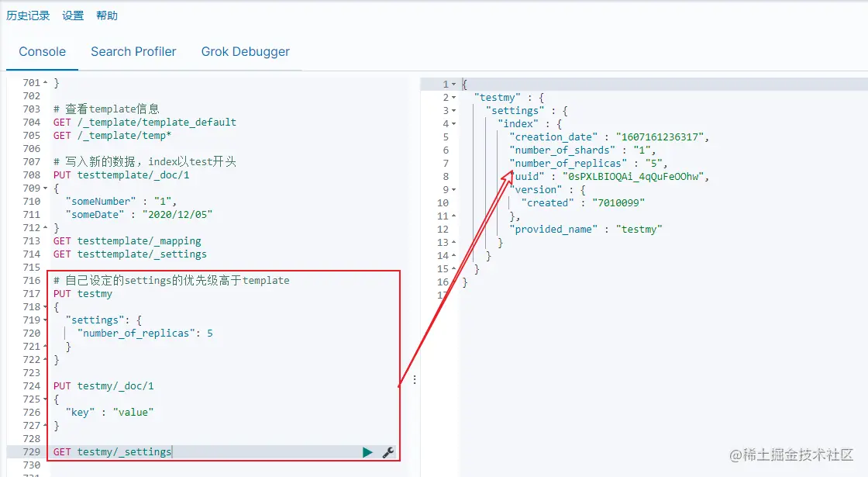Collapse fold arrow at editor line 725
This screenshot has height=477, width=868.
pyautogui.click(x=46, y=399)
